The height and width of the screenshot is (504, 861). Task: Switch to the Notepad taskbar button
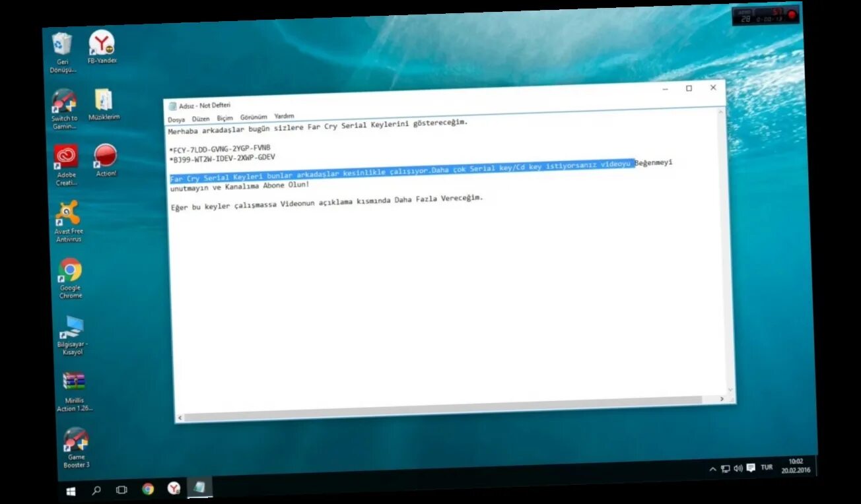click(x=199, y=488)
